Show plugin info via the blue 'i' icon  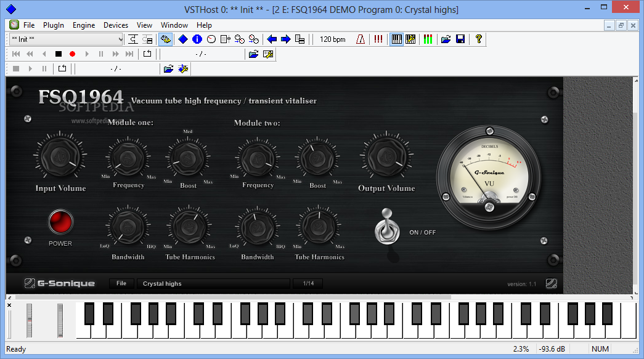[x=197, y=39]
